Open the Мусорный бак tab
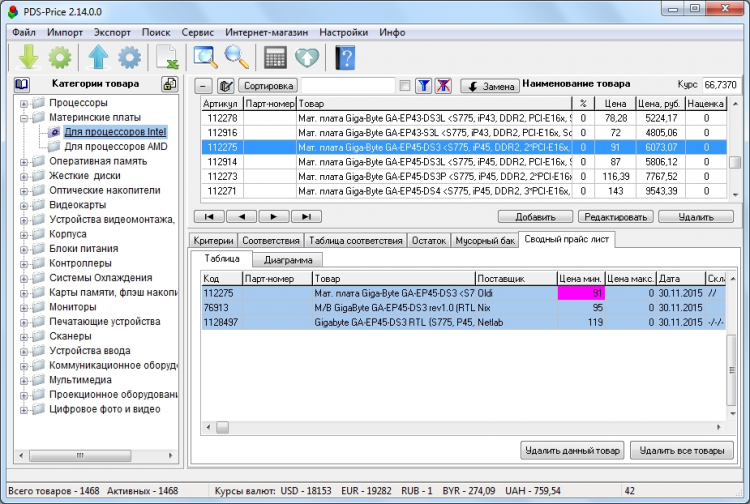Image resolution: width=750 pixels, height=504 pixels. (x=485, y=240)
